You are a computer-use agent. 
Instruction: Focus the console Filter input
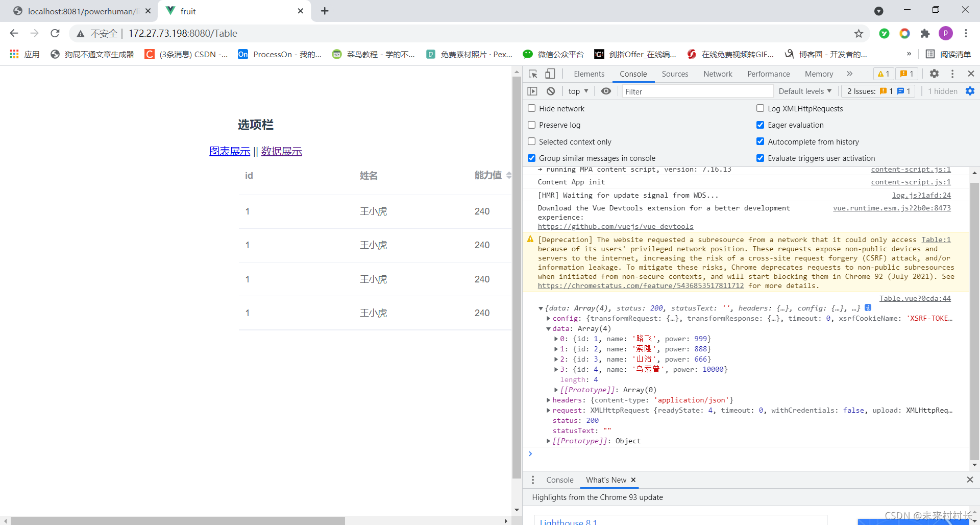(697, 91)
